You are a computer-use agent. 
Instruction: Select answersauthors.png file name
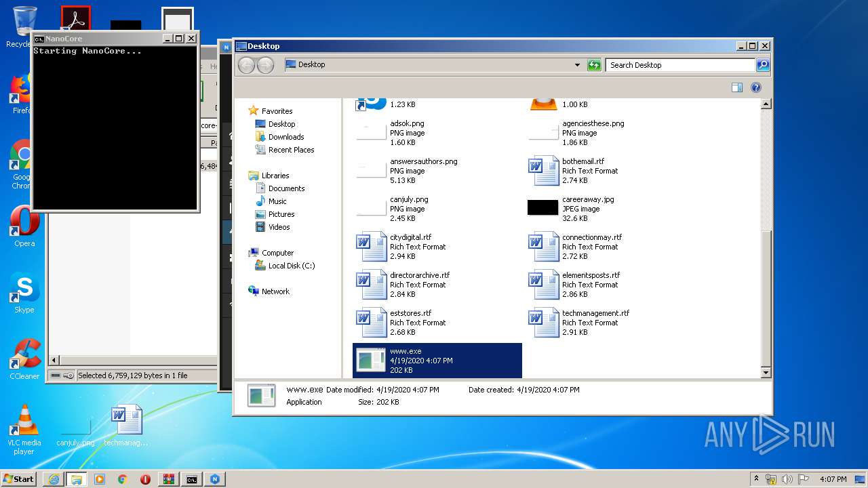point(423,161)
